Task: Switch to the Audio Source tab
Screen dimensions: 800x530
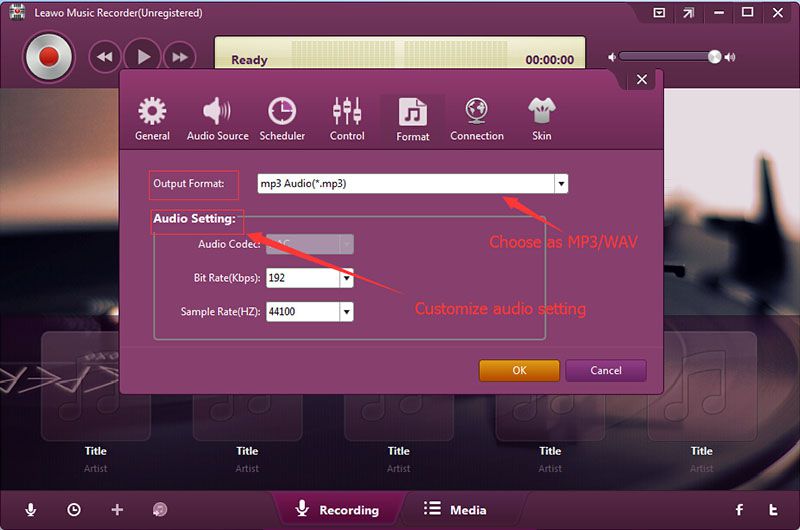Action: [218, 119]
